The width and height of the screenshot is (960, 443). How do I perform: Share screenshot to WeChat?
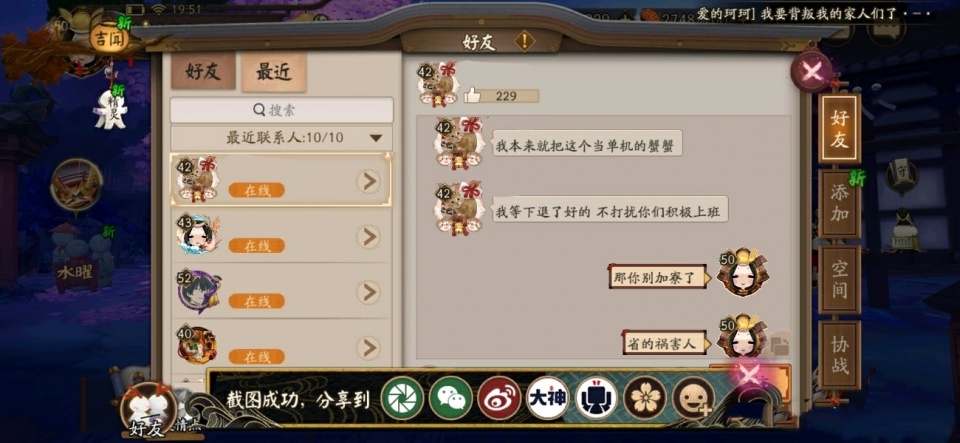tap(451, 398)
